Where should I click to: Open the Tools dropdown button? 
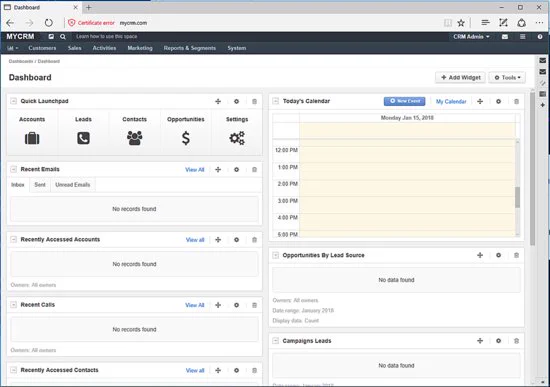click(x=507, y=78)
